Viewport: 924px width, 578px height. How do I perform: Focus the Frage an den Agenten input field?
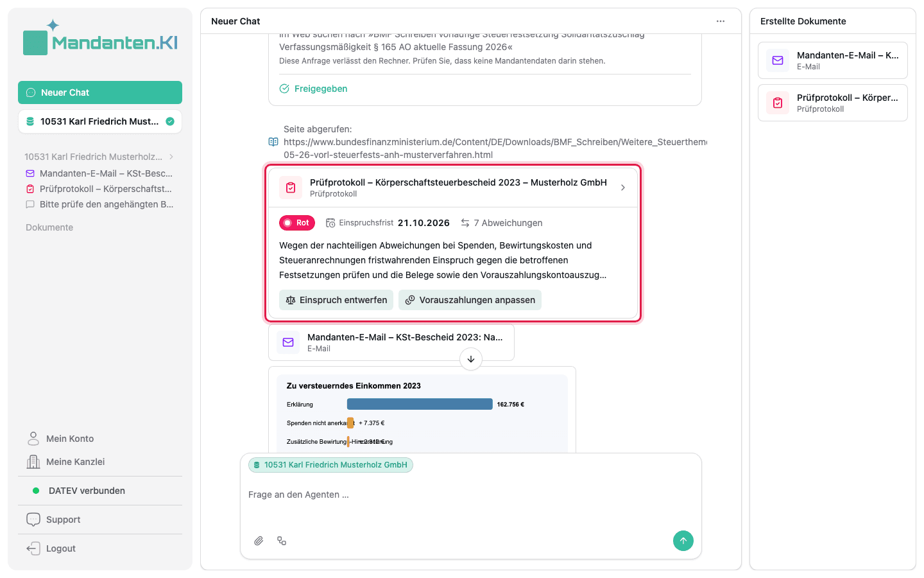[471, 495]
